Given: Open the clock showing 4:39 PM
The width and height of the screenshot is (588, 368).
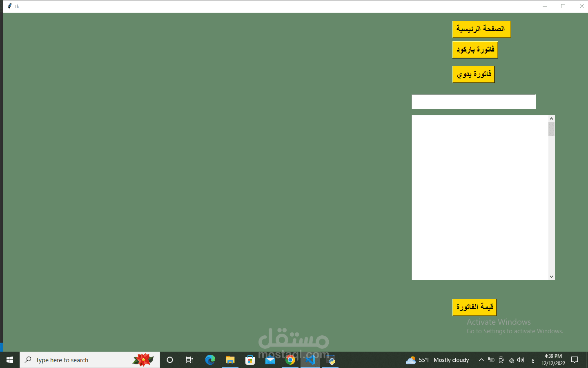Looking at the screenshot, I should pos(553,360).
